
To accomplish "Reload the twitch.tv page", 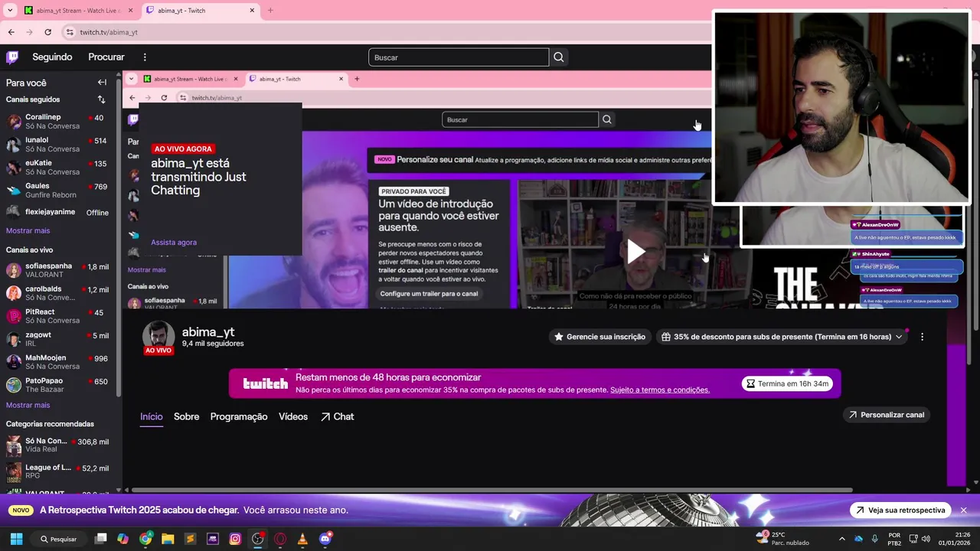I will pyautogui.click(x=47, y=32).
